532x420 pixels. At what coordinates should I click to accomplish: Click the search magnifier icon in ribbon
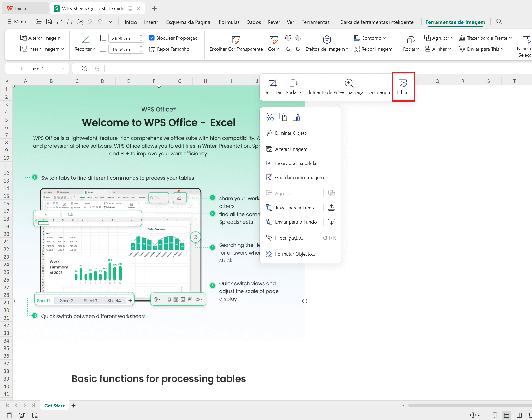pyautogui.click(x=499, y=22)
